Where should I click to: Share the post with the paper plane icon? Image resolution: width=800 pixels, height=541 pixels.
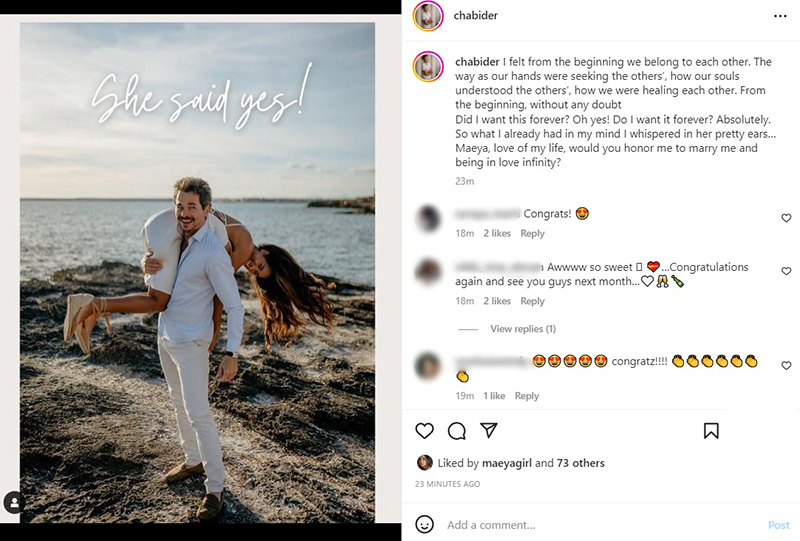489,431
